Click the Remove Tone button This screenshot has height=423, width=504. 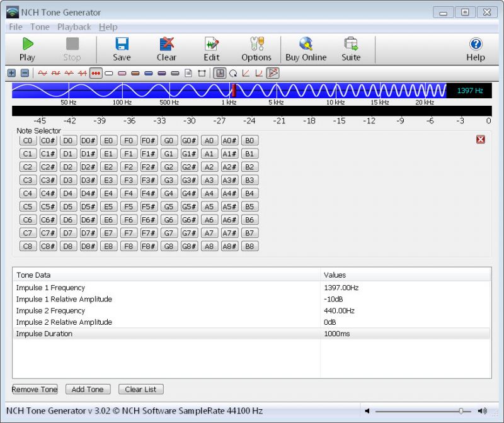pos(35,389)
